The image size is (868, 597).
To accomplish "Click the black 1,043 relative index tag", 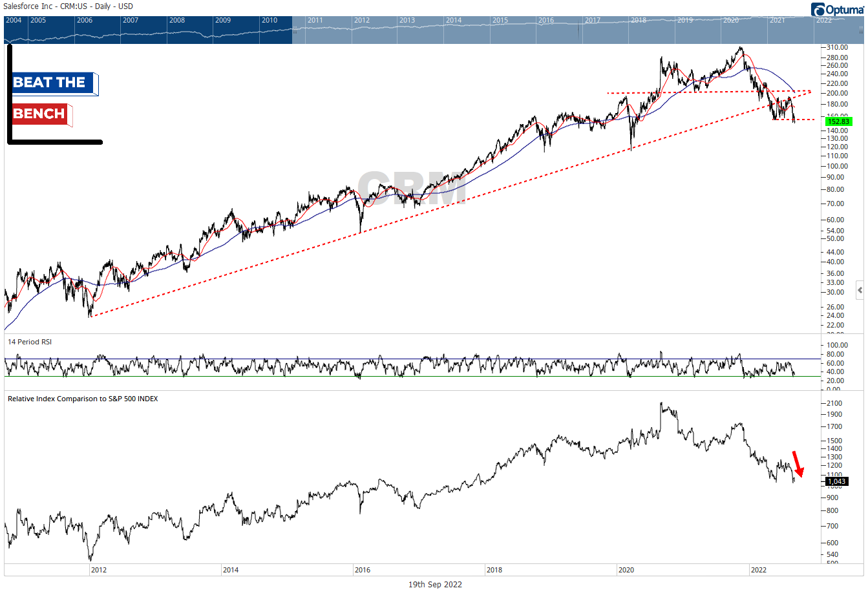I will (836, 481).
